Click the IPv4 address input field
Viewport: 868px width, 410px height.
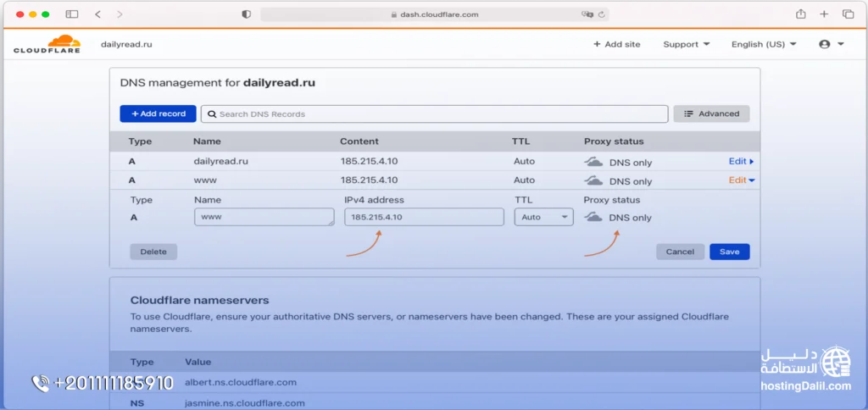click(424, 217)
